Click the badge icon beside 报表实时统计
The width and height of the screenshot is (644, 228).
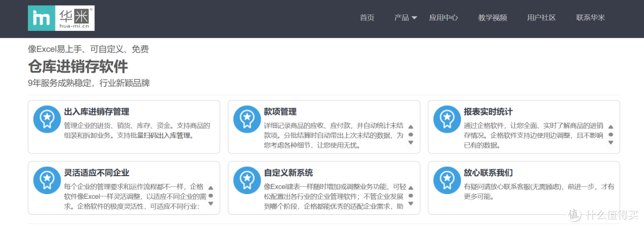447,119
